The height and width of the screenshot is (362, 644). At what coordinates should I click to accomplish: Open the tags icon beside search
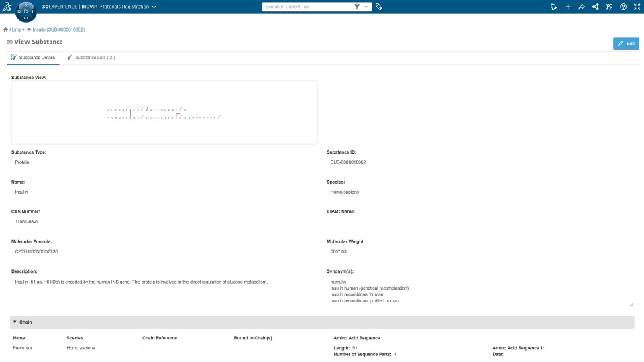(x=379, y=7)
